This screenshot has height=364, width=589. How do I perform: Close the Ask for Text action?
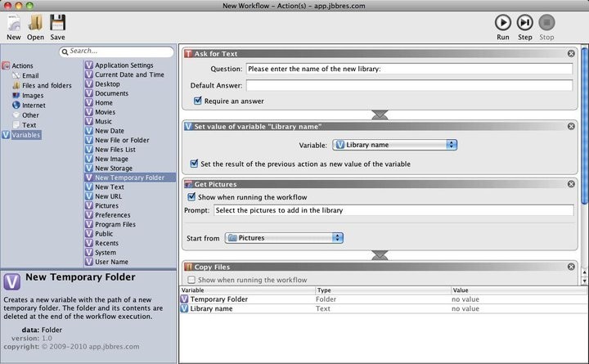pyautogui.click(x=571, y=53)
